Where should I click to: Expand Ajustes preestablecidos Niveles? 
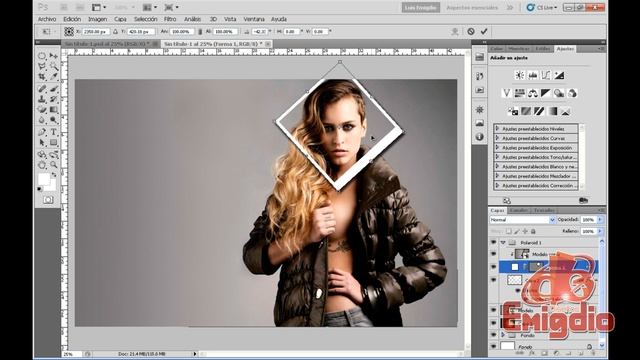497,129
